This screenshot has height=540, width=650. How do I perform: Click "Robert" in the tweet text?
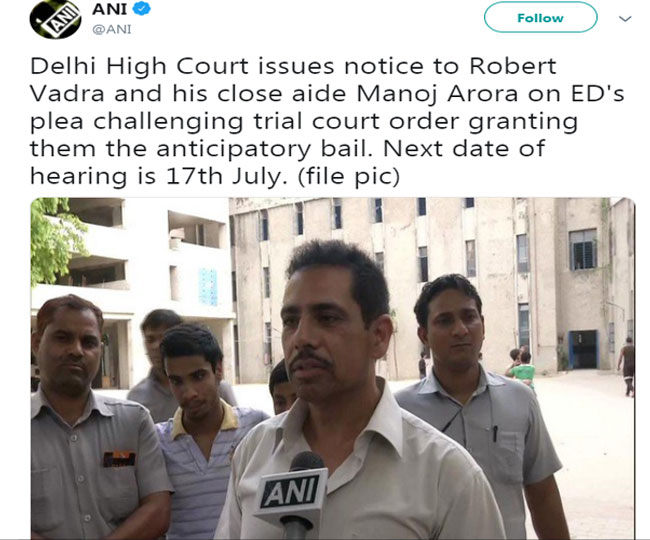[x=513, y=66]
